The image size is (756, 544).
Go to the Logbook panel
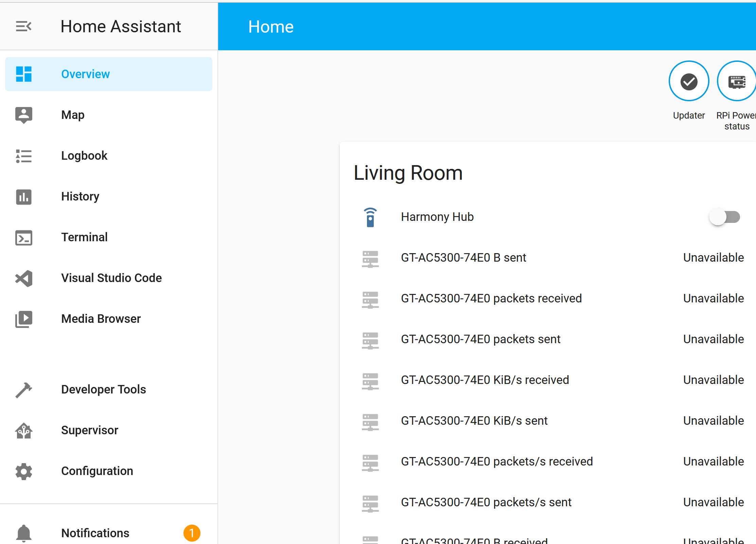pos(109,156)
